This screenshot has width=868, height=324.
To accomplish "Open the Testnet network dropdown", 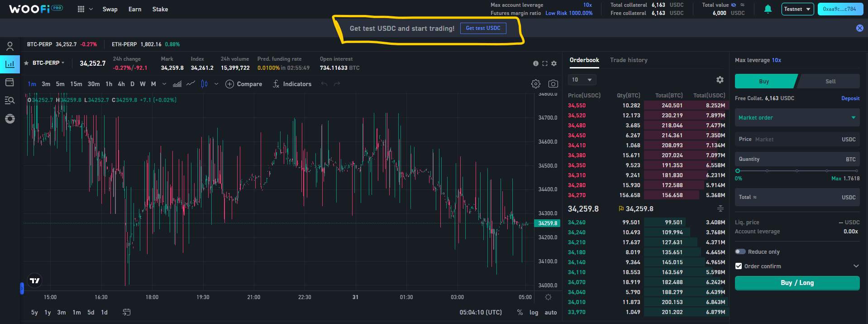I will pyautogui.click(x=797, y=9).
